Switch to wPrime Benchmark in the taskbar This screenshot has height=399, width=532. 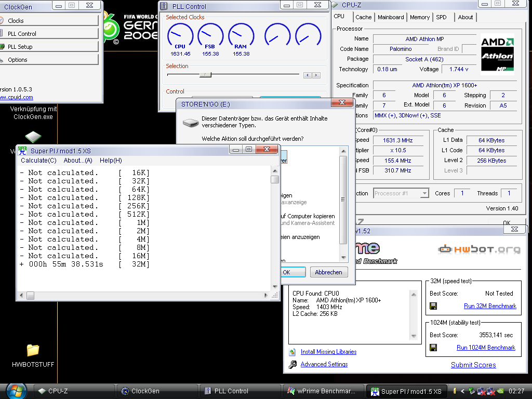click(x=323, y=391)
